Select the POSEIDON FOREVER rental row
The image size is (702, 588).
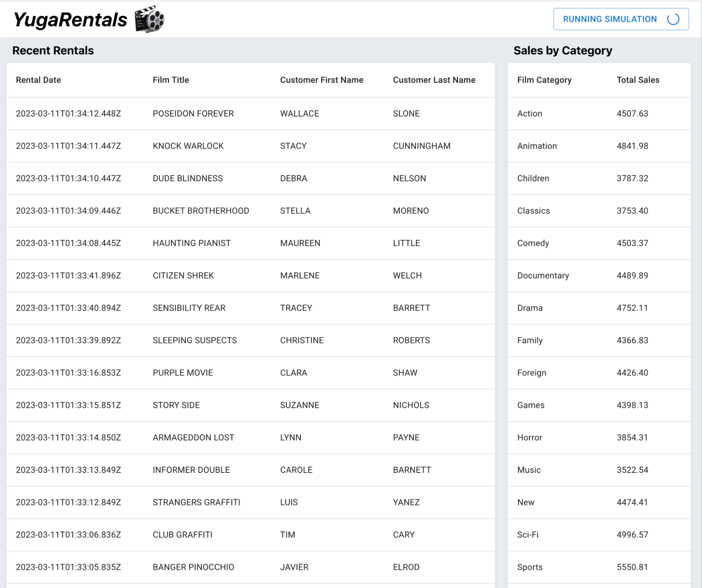click(246, 113)
